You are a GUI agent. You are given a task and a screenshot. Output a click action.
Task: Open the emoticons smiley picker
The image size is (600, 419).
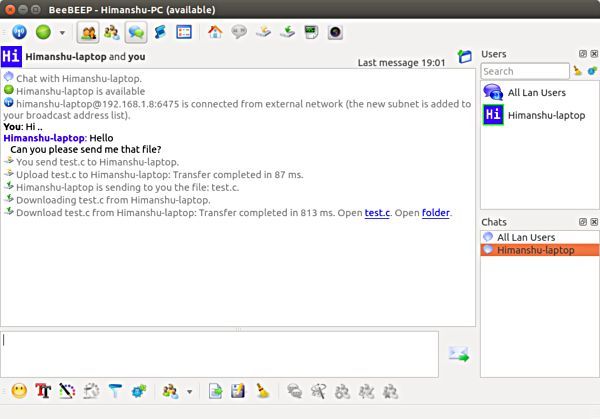19,391
